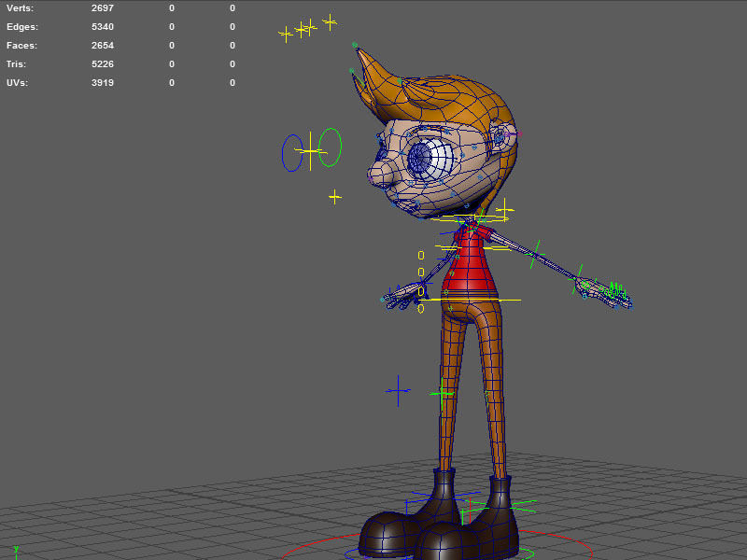Select the yellow waist line control

470,300
